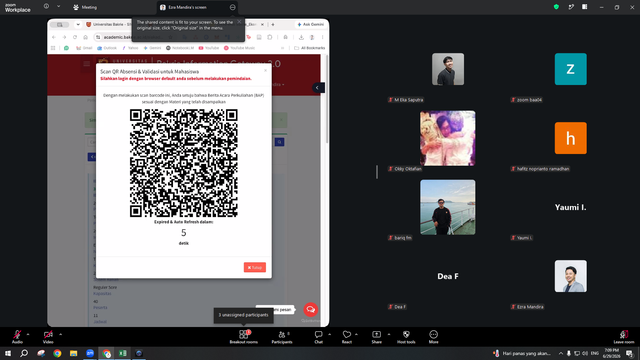Click Ask Gemini in shared Chrome

pos(311,24)
